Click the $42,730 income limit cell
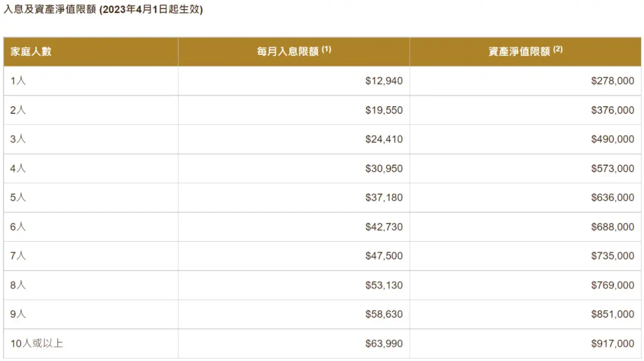The width and height of the screenshot is (644, 361). [384, 227]
